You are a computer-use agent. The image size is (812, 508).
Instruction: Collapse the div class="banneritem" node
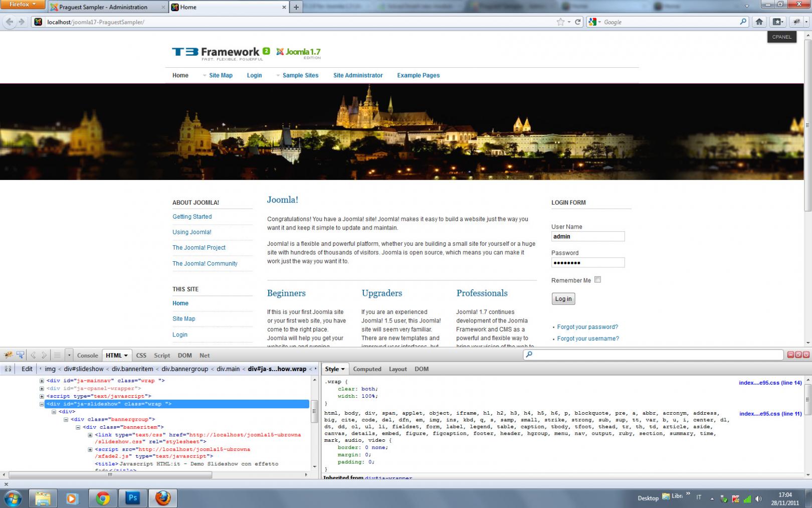[x=78, y=427]
